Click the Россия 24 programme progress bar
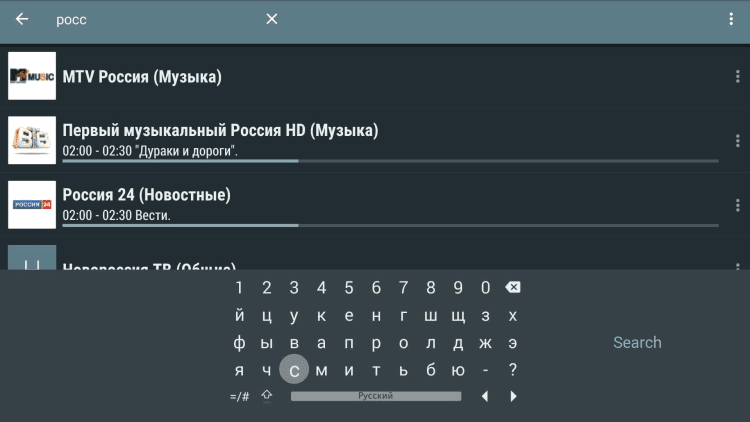750x422 pixels. [x=390, y=225]
